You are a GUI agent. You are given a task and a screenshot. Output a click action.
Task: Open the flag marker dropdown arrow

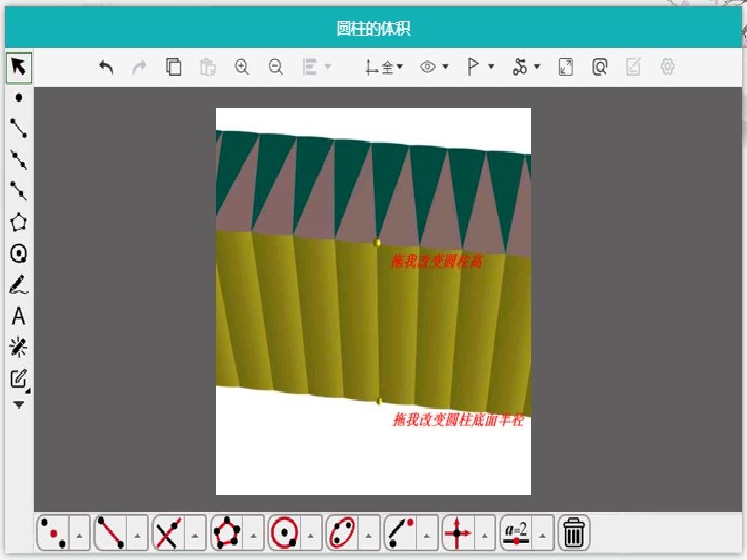tap(491, 67)
